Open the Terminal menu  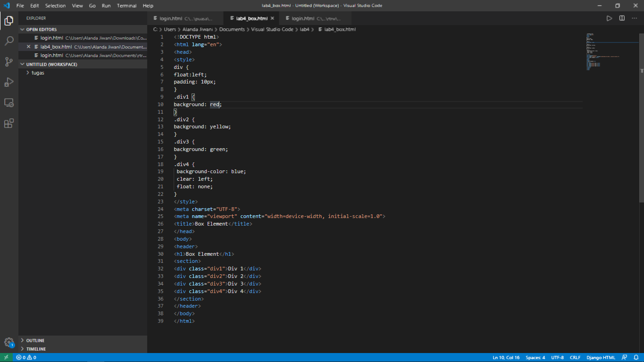[x=126, y=6]
